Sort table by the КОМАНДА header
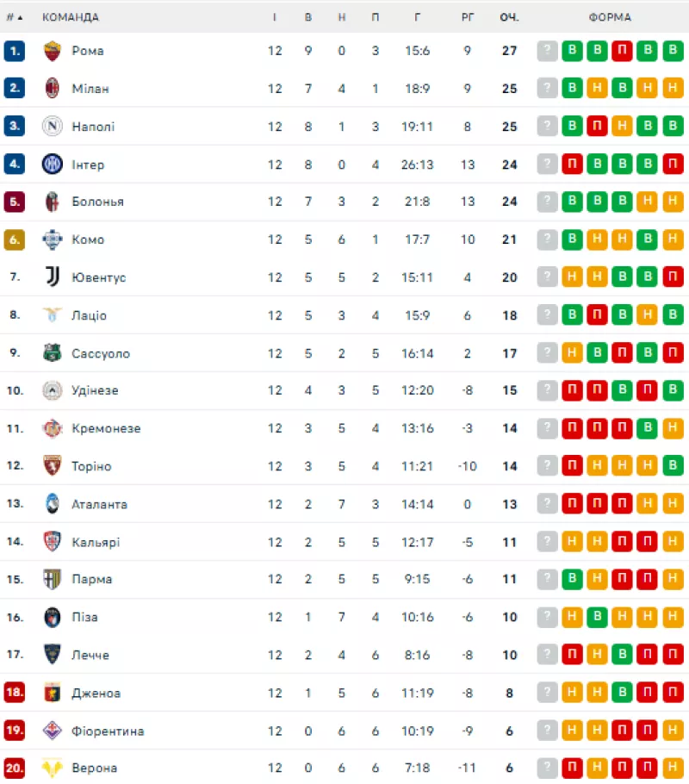 click(71, 17)
